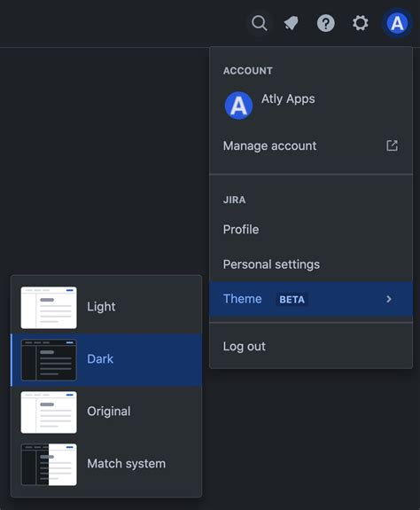This screenshot has height=510, width=420.
Task: Open the Theme submenu item
Action: 311,299
